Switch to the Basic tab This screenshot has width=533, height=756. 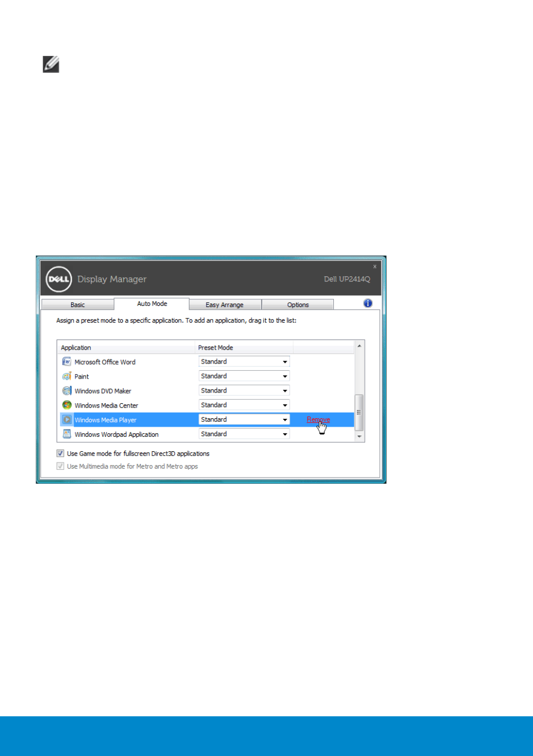pyautogui.click(x=78, y=305)
